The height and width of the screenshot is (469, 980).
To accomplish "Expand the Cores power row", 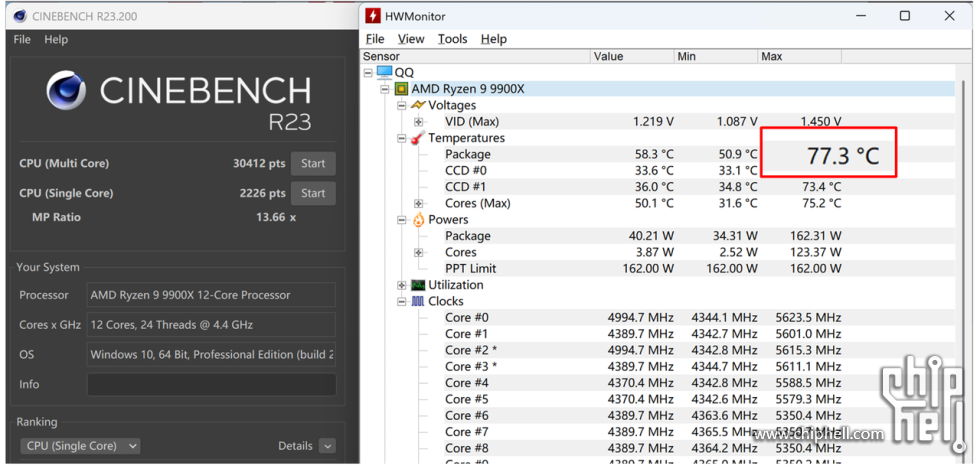I will [x=418, y=253].
